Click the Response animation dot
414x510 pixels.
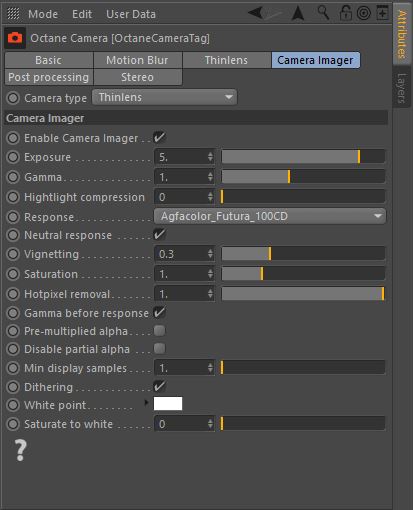(x=13, y=217)
